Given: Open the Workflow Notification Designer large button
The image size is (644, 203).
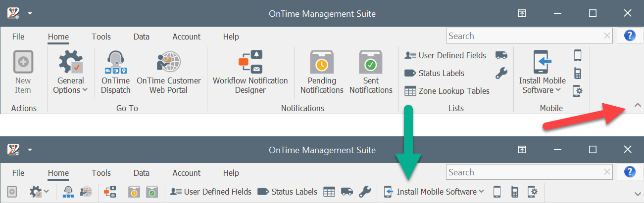Looking at the screenshot, I should [x=250, y=72].
